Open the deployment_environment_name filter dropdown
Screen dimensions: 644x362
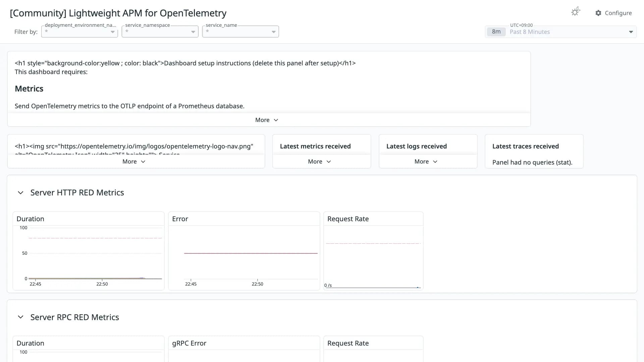[x=79, y=32]
